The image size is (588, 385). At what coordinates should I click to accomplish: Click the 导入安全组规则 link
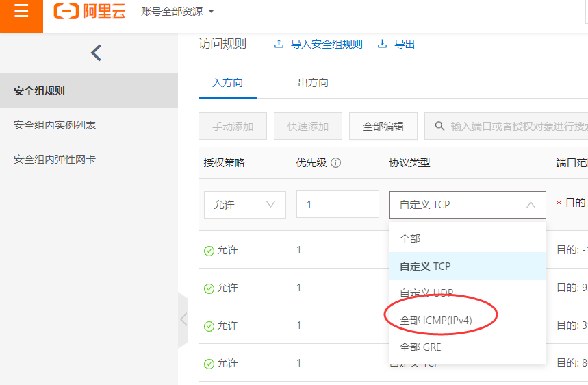click(327, 44)
